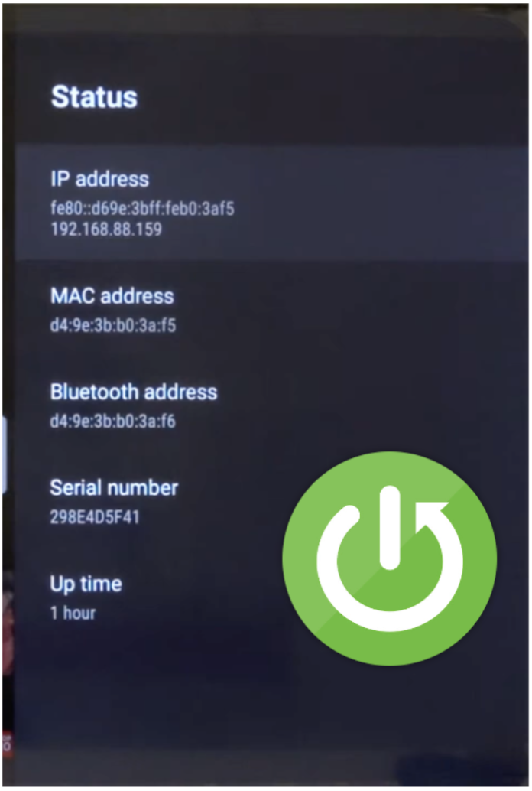
Task: Click the green restart power icon
Action: (x=389, y=558)
